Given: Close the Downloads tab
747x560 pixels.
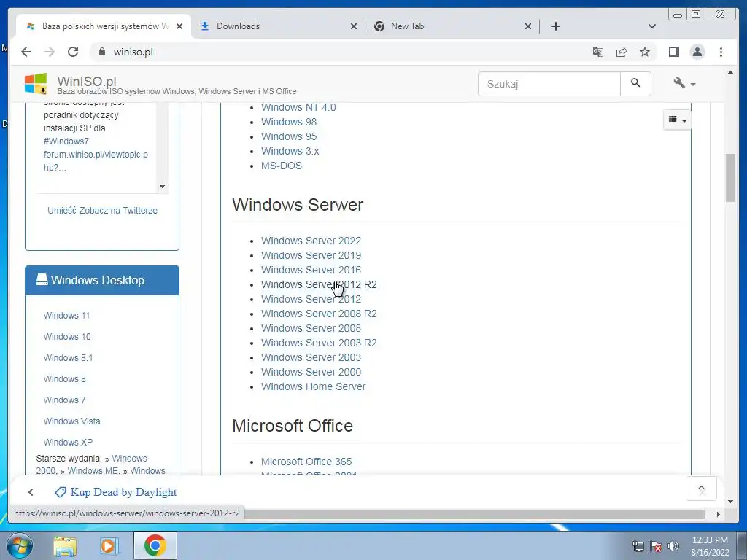Looking at the screenshot, I should coord(354,26).
